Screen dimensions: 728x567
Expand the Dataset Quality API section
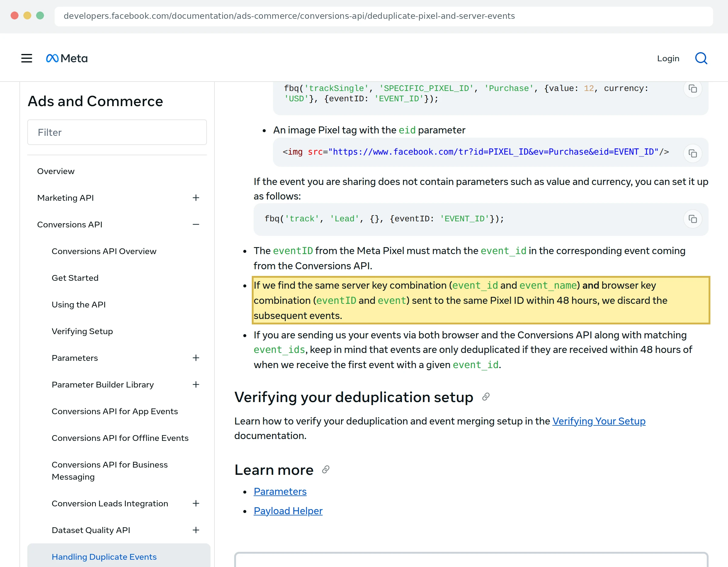pos(196,530)
